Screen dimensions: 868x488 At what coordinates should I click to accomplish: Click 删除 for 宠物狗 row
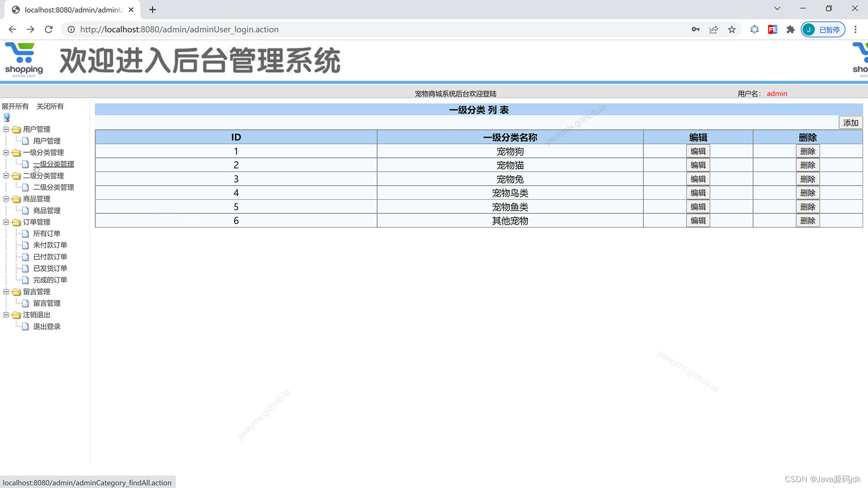click(x=807, y=151)
